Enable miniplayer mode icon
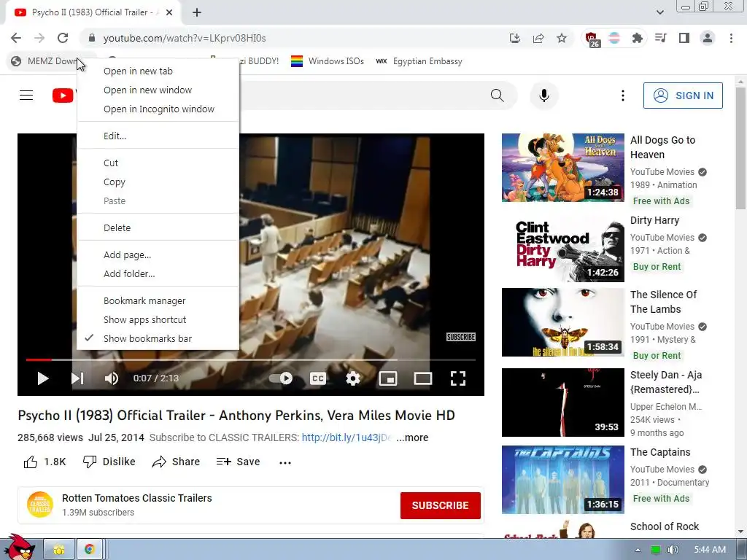Viewport: 747px width, 560px height. pyautogui.click(x=388, y=378)
